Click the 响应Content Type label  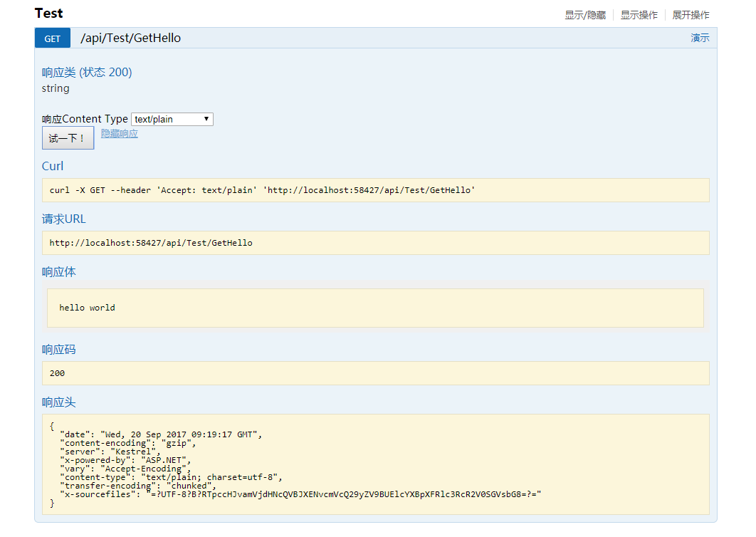click(85, 119)
